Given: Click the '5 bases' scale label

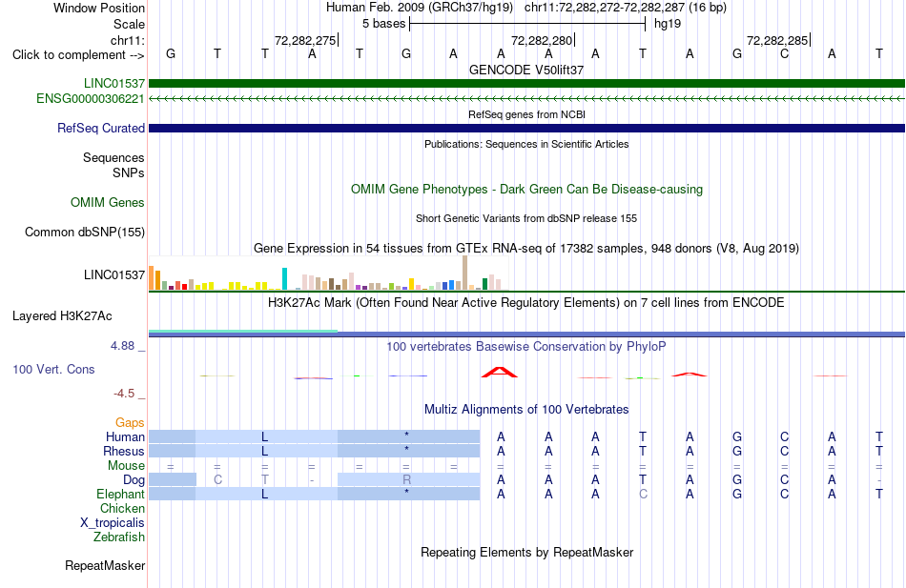Looking at the screenshot, I should click(383, 24).
